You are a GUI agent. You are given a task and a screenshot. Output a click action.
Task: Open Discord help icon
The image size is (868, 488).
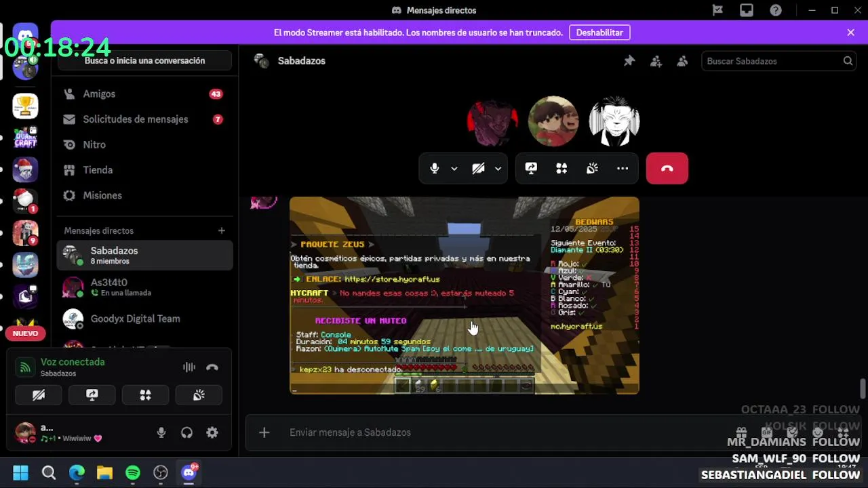coord(776,10)
